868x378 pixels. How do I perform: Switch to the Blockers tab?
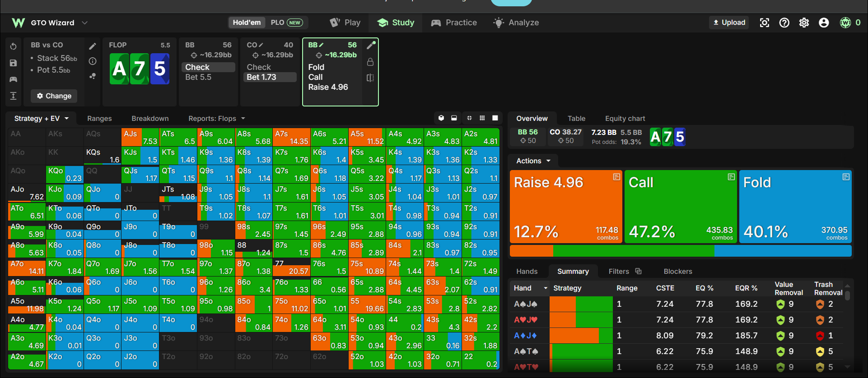pos(678,271)
